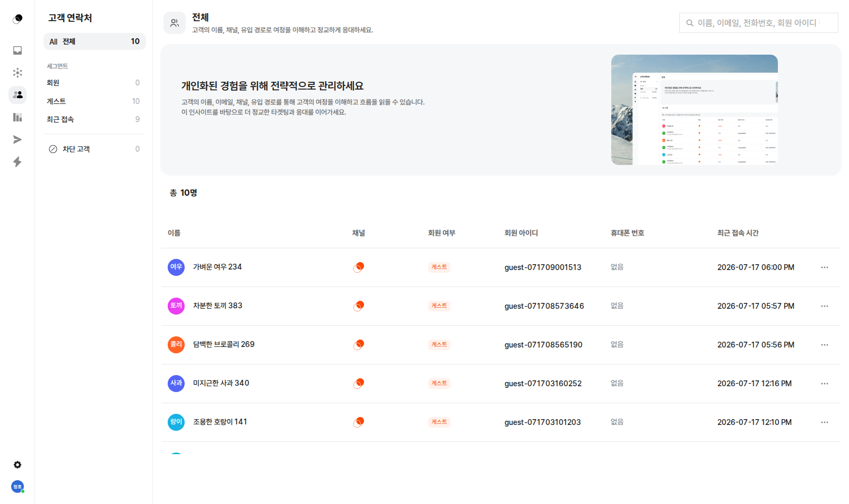Click the blocked circle icon beside 차단 고객
849x504 pixels.
click(53, 149)
